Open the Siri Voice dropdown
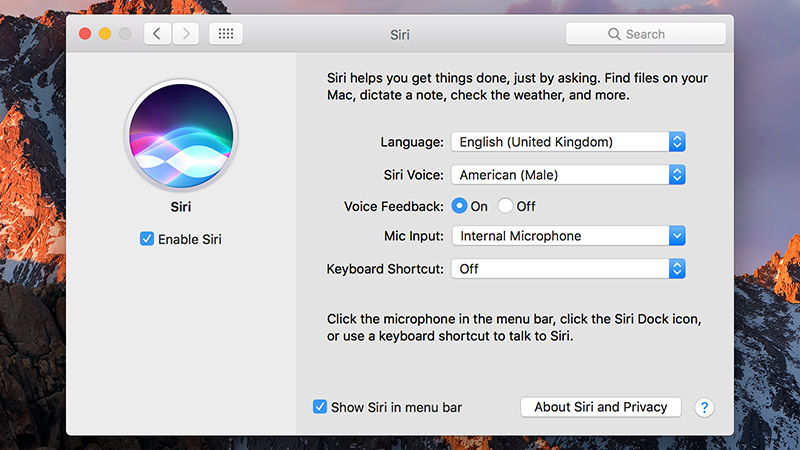This screenshot has width=800, height=450. point(568,175)
